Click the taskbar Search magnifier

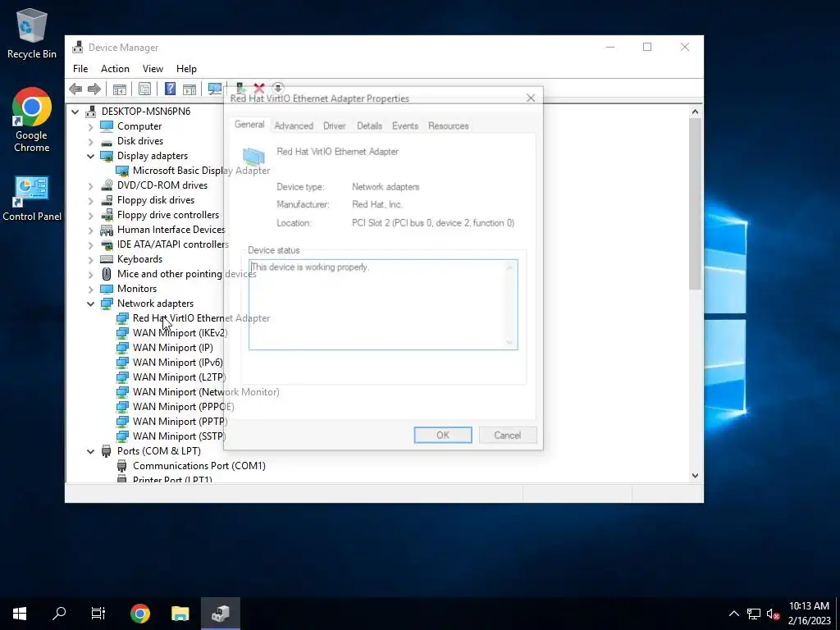coord(59,614)
